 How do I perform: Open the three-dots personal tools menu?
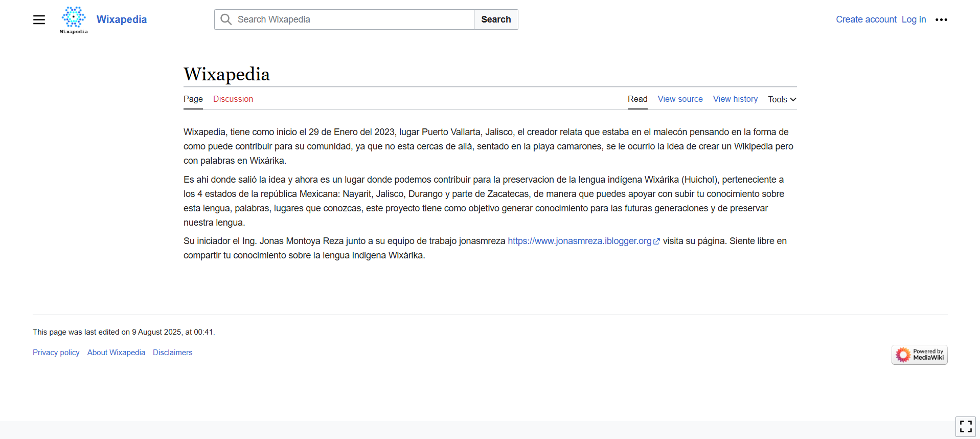point(941,19)
